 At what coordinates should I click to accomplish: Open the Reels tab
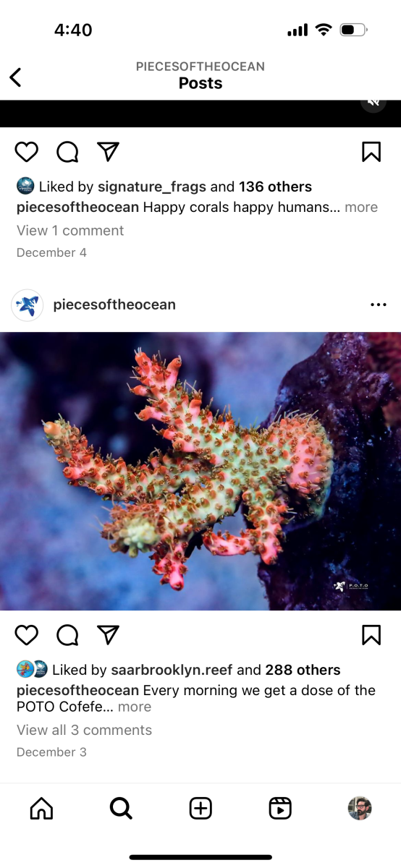coord(279,808)
